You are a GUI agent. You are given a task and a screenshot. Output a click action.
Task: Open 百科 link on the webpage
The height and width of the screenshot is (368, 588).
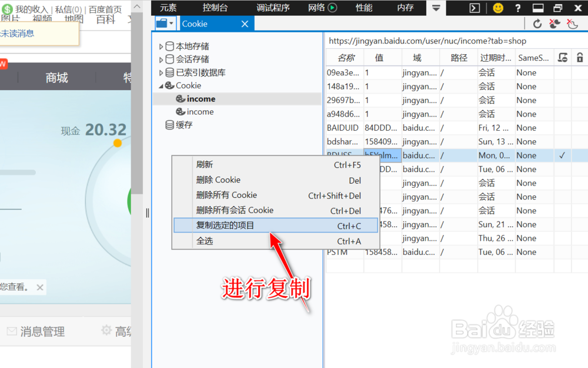[106, 19]
